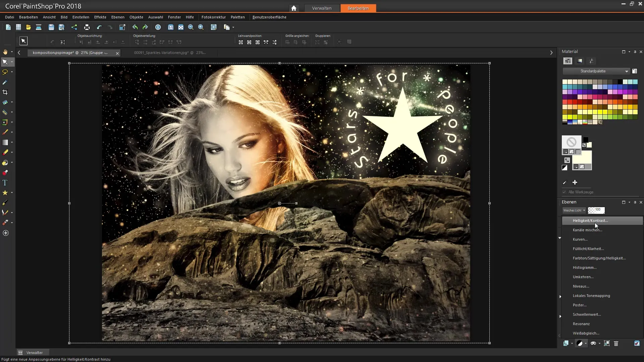The height and width of the screenshot is (362, 644).
Task: Click the next document tabs arrow
Action: click(551, 53)
